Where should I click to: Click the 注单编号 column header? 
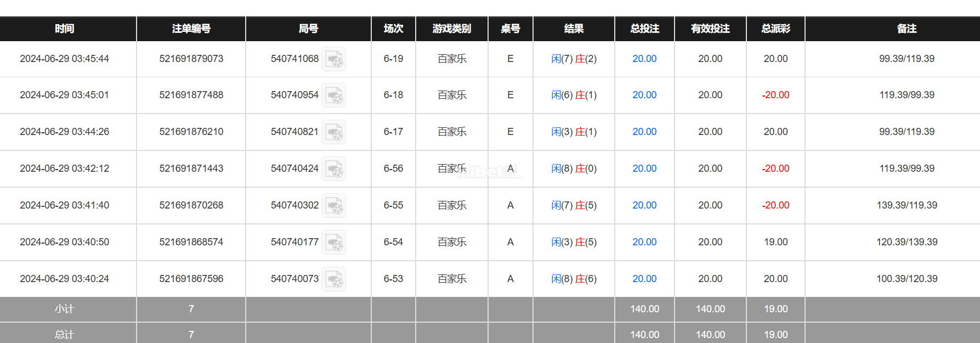191,29
